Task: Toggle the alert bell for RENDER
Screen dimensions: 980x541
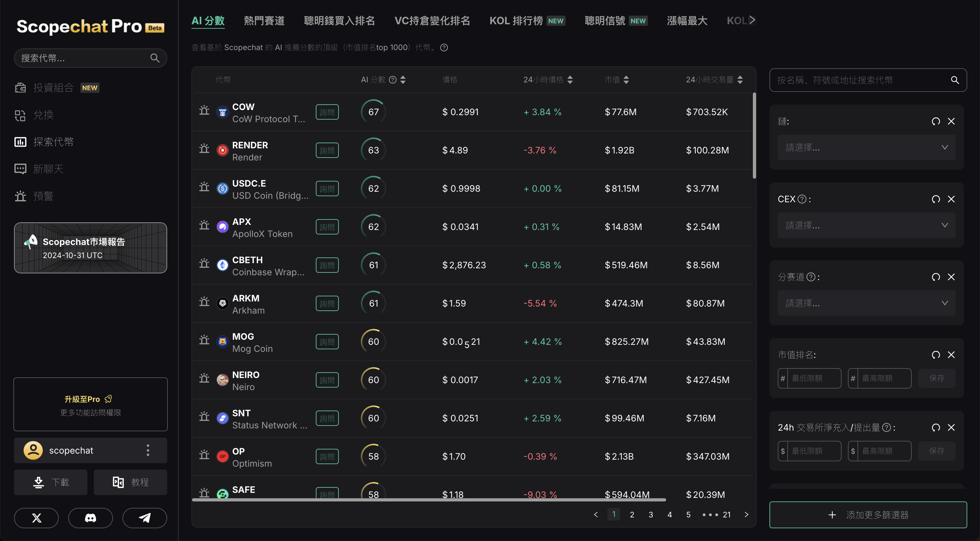Action: coord(204,149)
